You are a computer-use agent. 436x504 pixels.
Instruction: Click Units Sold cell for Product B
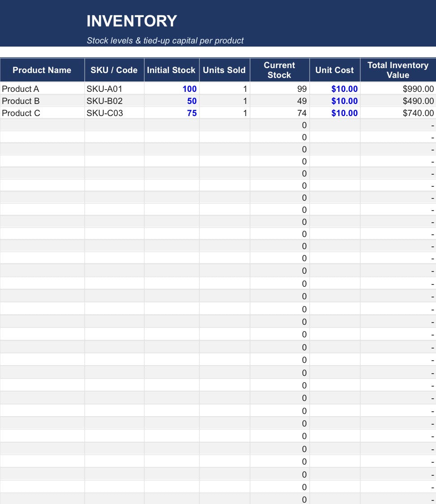point(224,101)
